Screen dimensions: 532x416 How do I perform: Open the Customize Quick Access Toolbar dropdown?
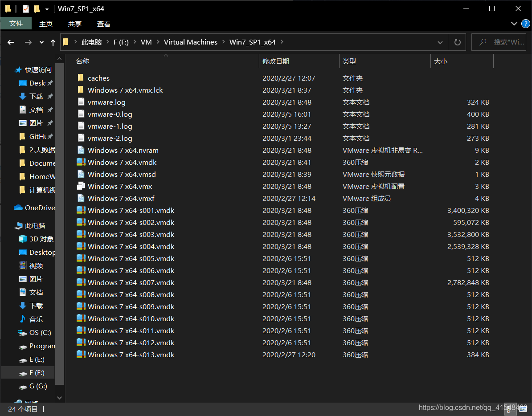coord(47,9)
